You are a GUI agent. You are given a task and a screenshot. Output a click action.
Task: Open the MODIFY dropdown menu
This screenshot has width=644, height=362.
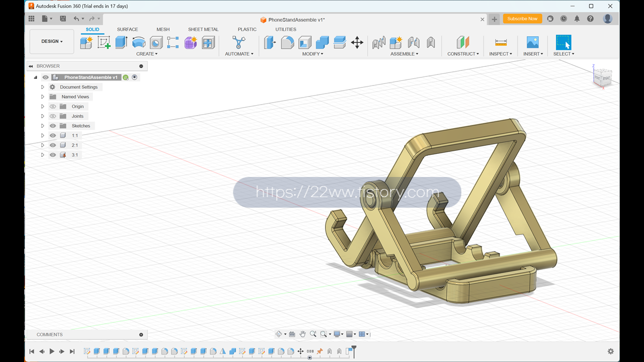point(313,54)
